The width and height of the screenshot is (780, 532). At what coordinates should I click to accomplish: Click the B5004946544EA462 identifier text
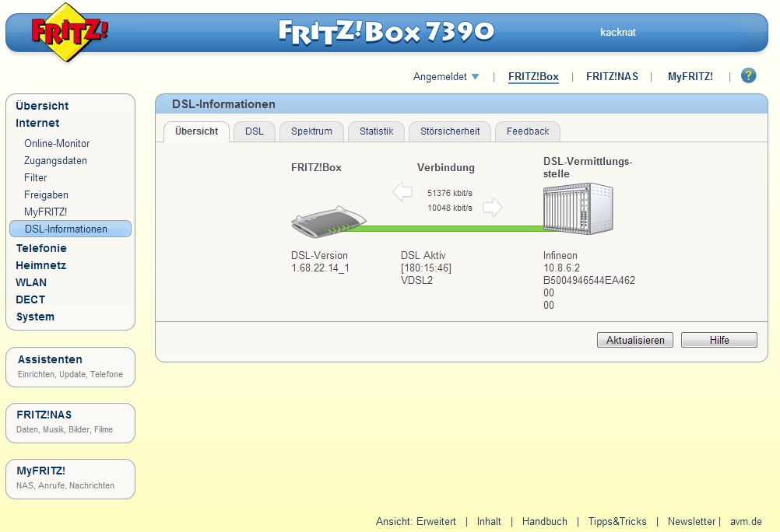(x=589, y=281)
